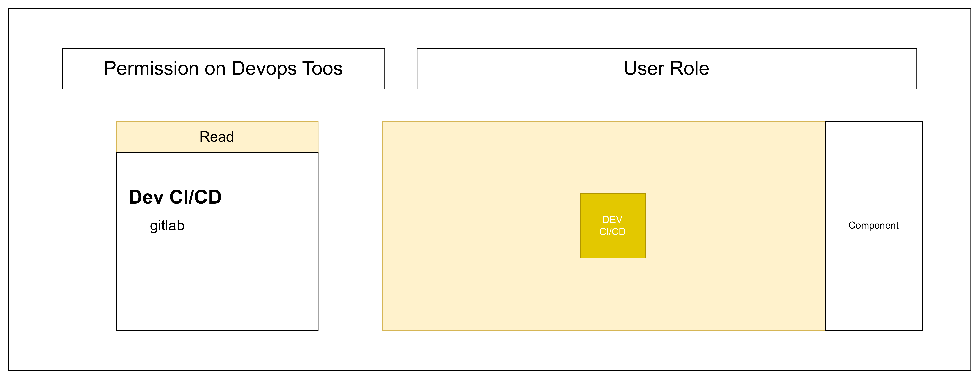
Task: Select empty space between the two header boxes
Action: tap(401, 69)
